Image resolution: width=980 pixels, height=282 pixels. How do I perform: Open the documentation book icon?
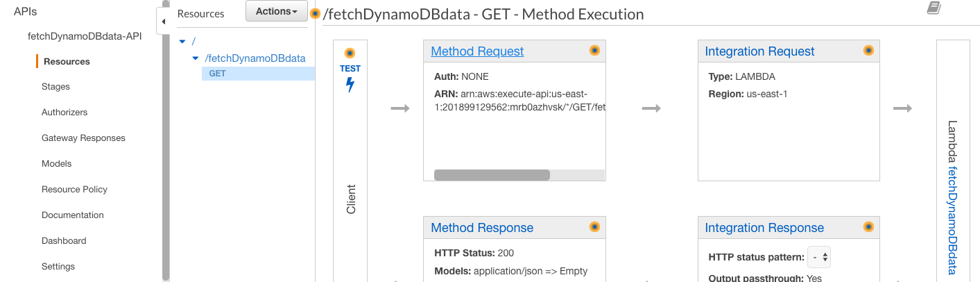tap(934, 8)
